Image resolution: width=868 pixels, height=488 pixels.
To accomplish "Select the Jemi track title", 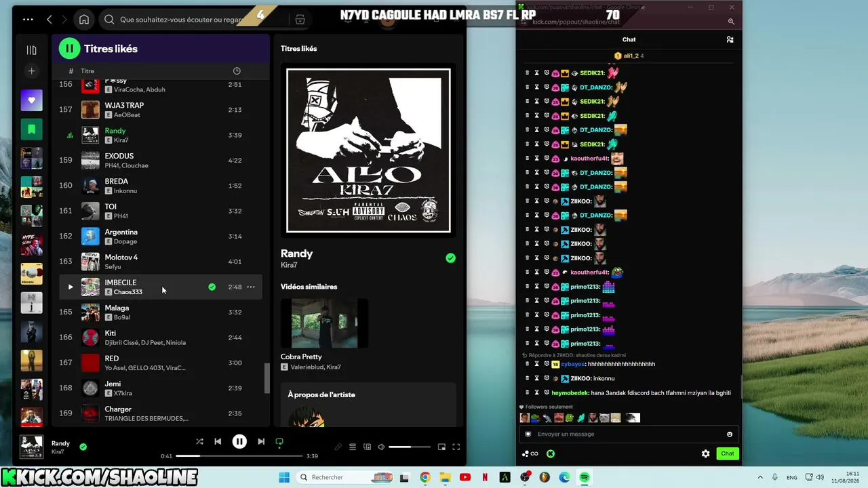I will pos(113,384).
